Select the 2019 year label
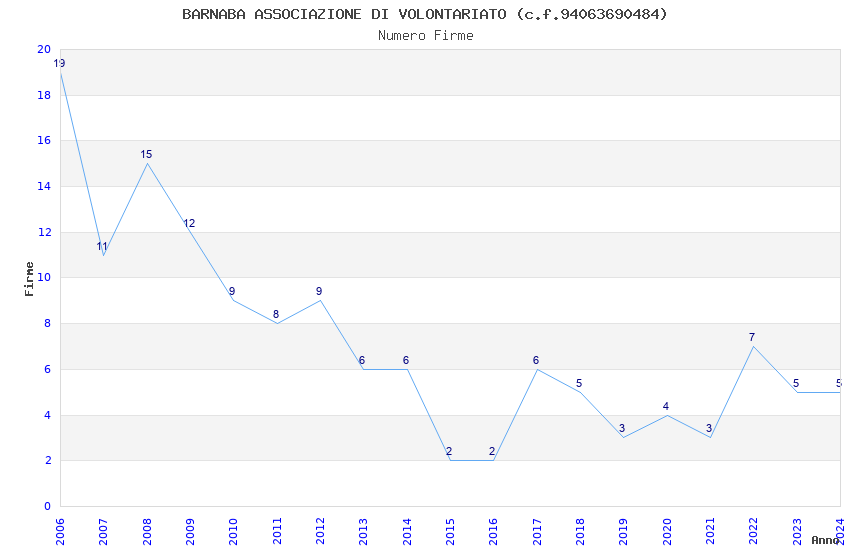The width and height of the screenshot is (850, 550). [623, 531]
